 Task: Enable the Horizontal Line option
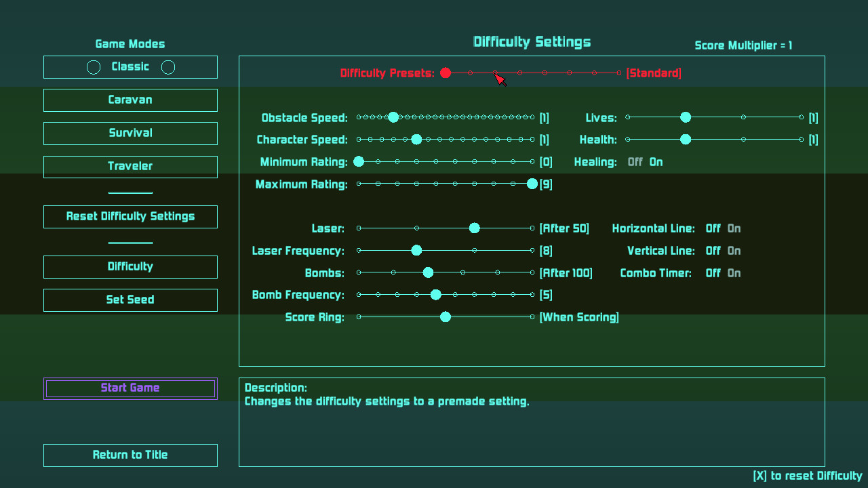(734, 229)
